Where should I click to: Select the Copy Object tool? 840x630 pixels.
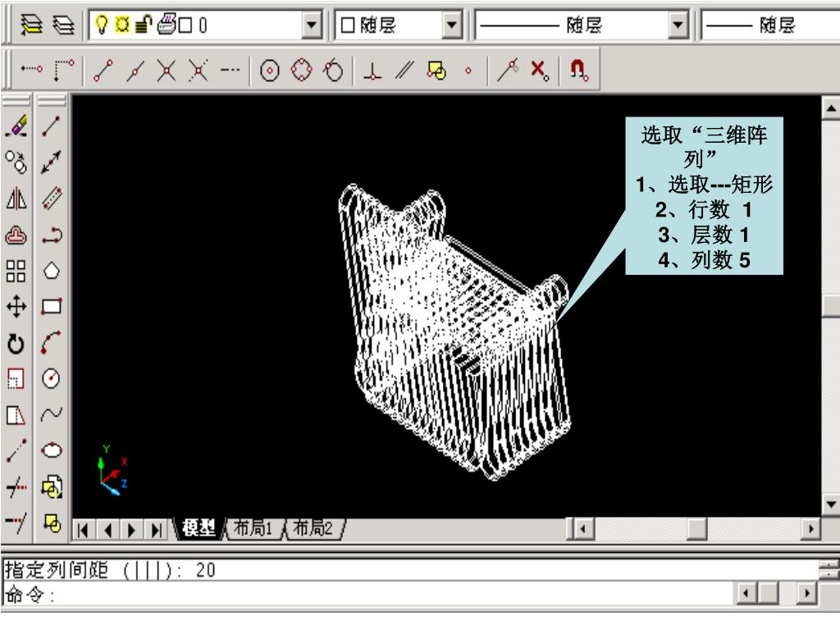pyautogui.click(x=16, y=162)
